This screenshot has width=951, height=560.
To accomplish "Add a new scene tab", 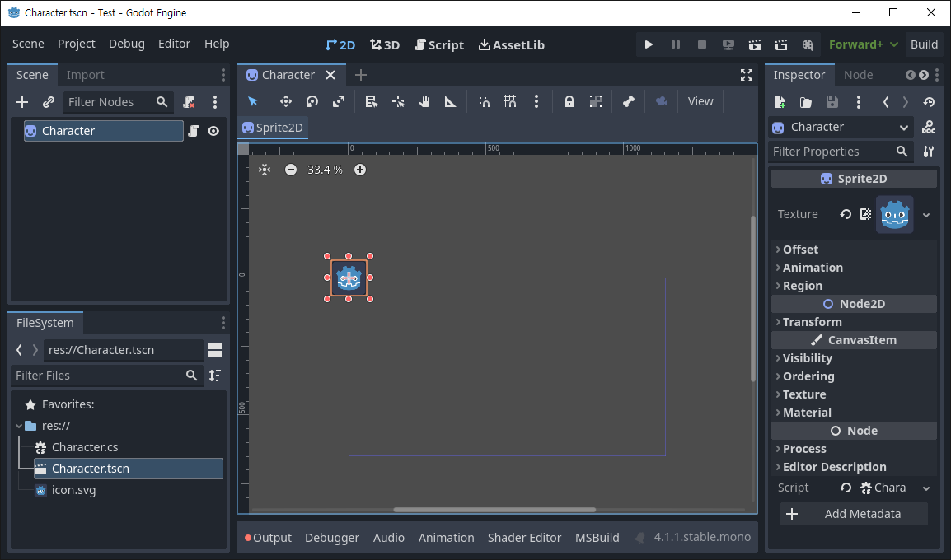I will (361, 75).
